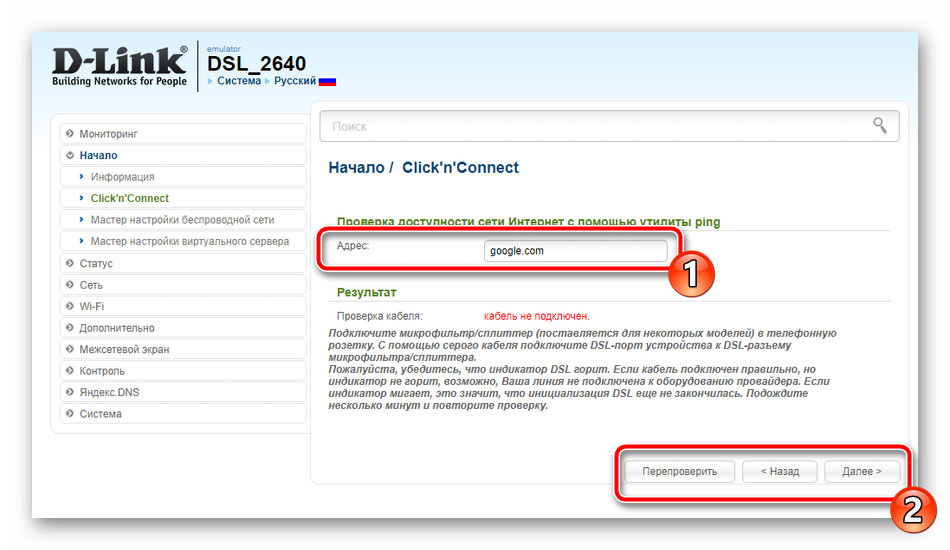Open the Межсетевой экран menu item
This screenshot has width=950, height=550.
tap(183, 349)
